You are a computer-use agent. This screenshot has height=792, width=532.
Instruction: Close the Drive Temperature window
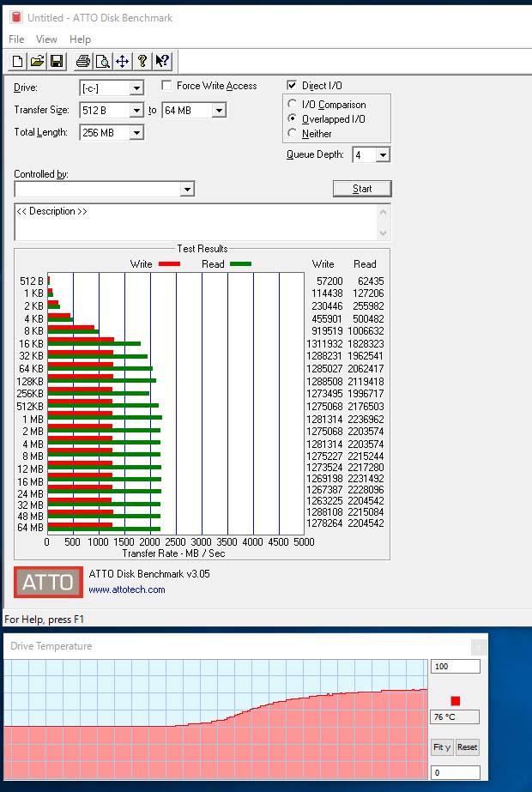tap(479, 646)
